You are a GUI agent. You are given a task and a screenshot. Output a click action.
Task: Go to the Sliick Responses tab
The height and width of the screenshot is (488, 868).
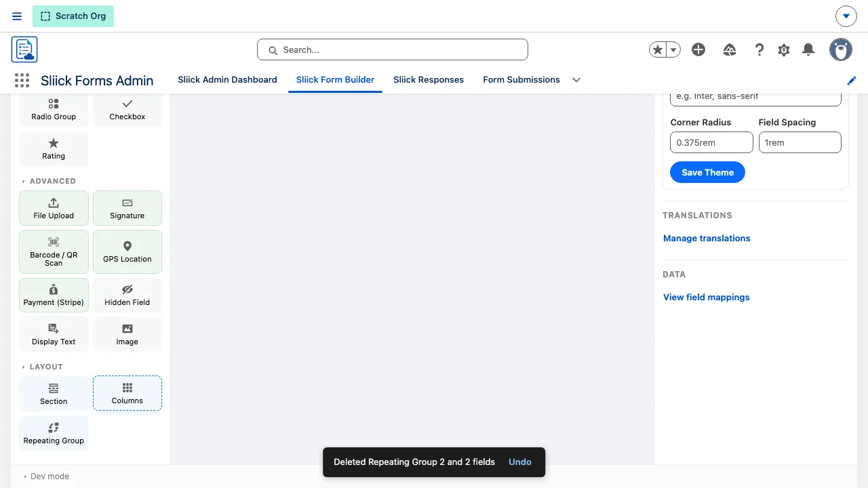coord(429,79)
